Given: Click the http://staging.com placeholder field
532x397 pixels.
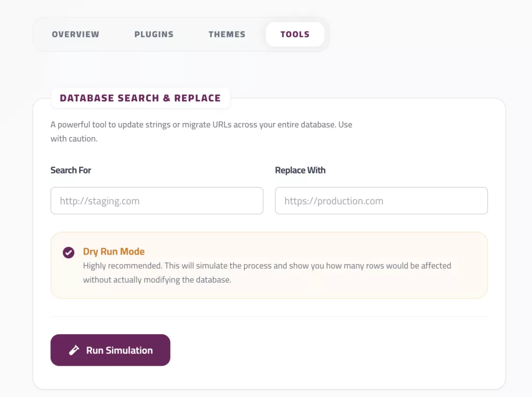Looking at the screenshot, I should click(x=156, y=201).
